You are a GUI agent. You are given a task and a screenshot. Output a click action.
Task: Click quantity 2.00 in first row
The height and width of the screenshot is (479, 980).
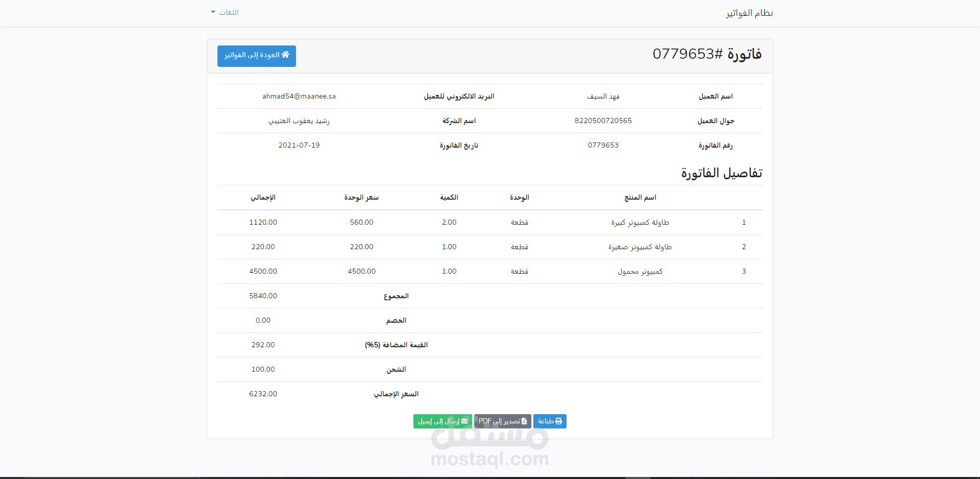tap(449, 222)
